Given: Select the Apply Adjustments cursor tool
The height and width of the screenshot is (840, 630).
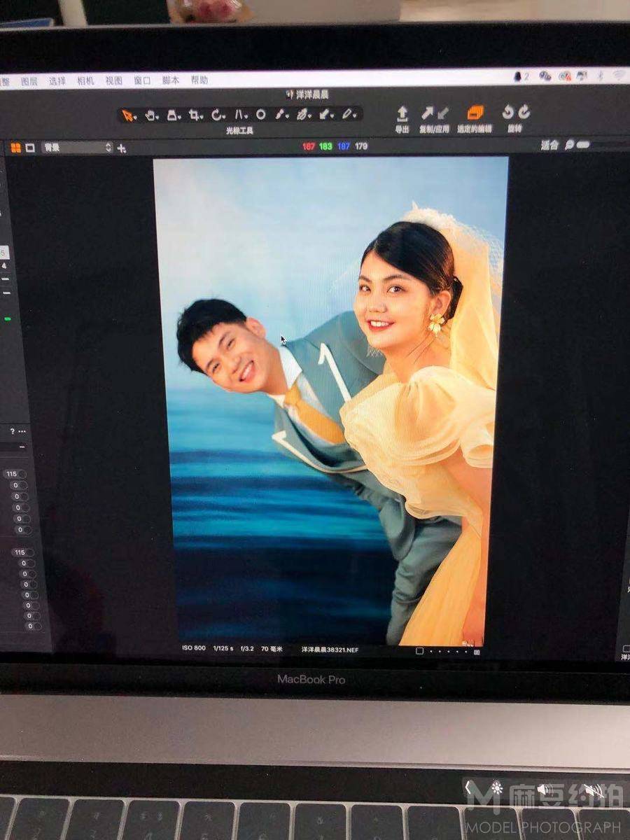Looking at the screenshot, I should tap(325, 113).
